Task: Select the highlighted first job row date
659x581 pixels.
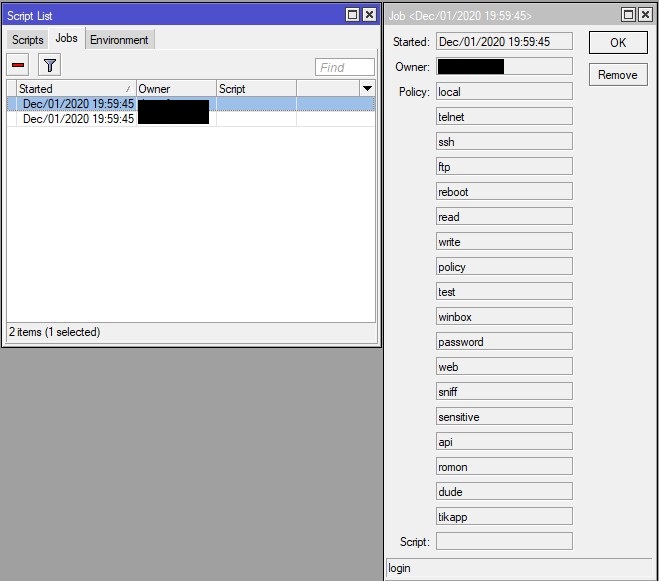Action: [x=78, y=103]
